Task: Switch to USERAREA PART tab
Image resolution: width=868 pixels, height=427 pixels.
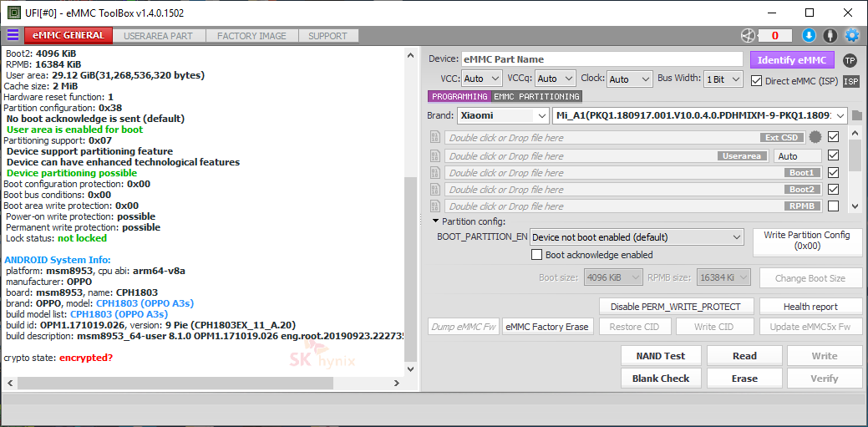Action: pyautogui.click(x=159, y=36)
